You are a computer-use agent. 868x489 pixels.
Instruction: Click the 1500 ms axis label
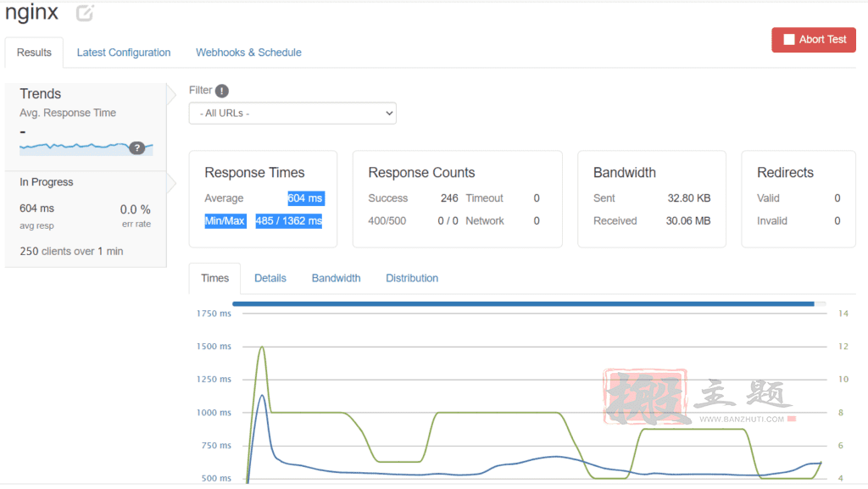tap(214, 347)
